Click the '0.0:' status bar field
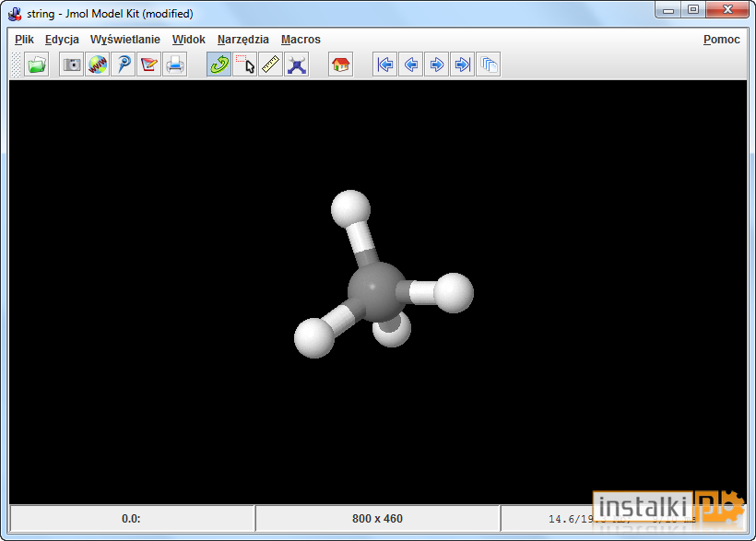The height and width of the screenshot is (541, 756). point(131,519)
